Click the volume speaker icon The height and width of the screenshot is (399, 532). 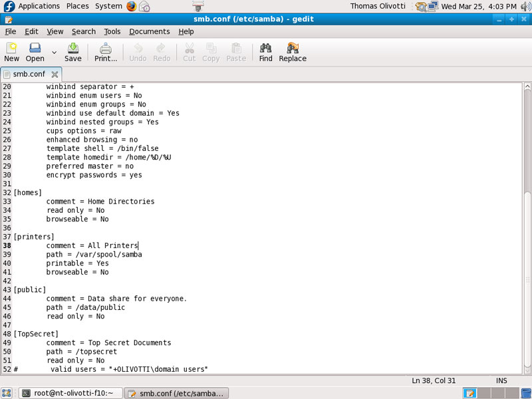pyautogui.click(x=525, y=6)
